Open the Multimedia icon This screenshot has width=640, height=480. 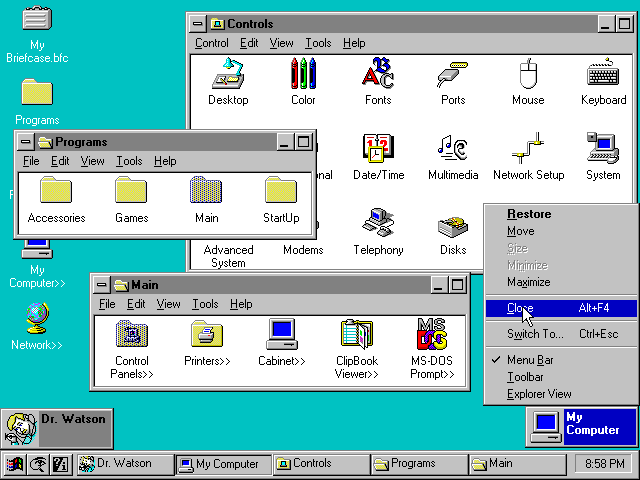[x=453, y=148]
